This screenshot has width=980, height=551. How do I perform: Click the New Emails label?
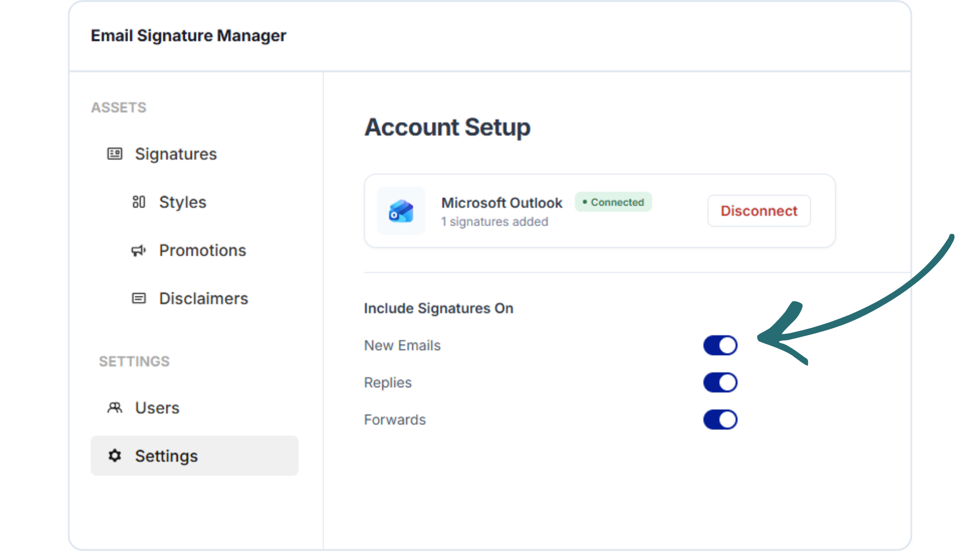[x=402, y=345]
